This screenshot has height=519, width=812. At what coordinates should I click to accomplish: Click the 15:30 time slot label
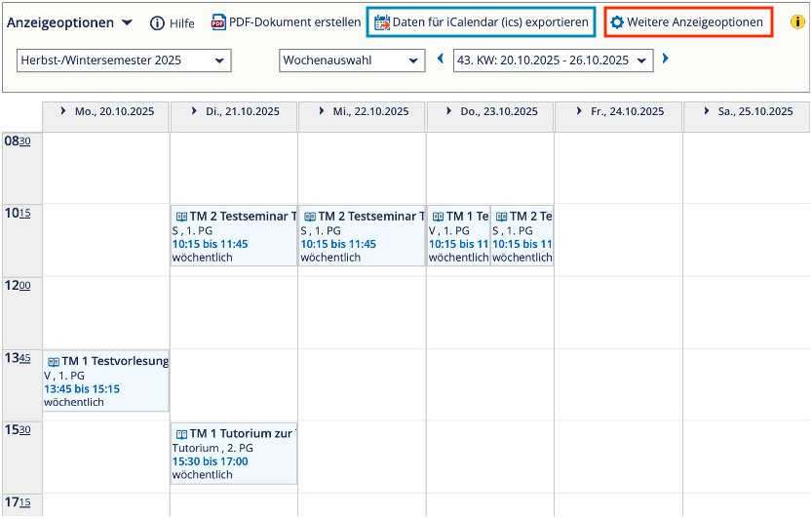click(x=18, y=430)
